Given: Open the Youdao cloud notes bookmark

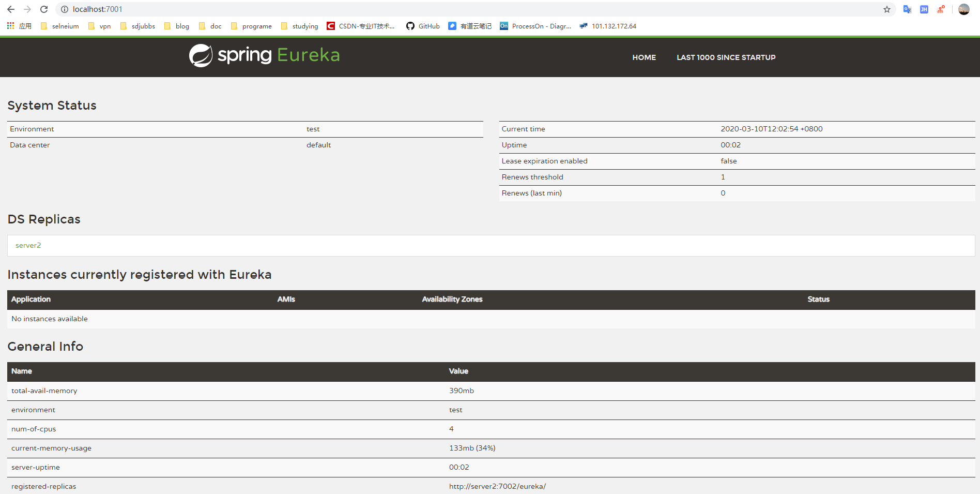Looking at the screenshot, I should 470,26.
